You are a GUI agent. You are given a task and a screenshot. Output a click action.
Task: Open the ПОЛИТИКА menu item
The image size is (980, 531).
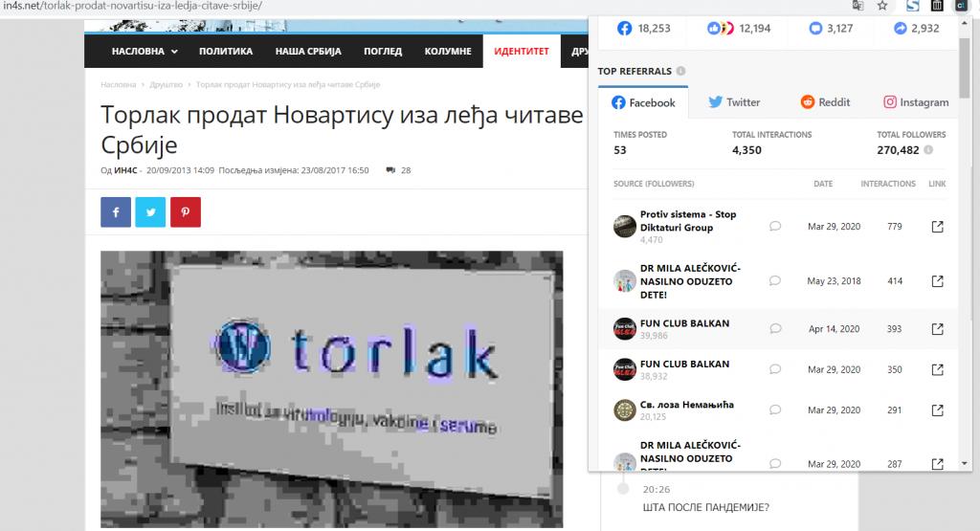tap(226, 52)
